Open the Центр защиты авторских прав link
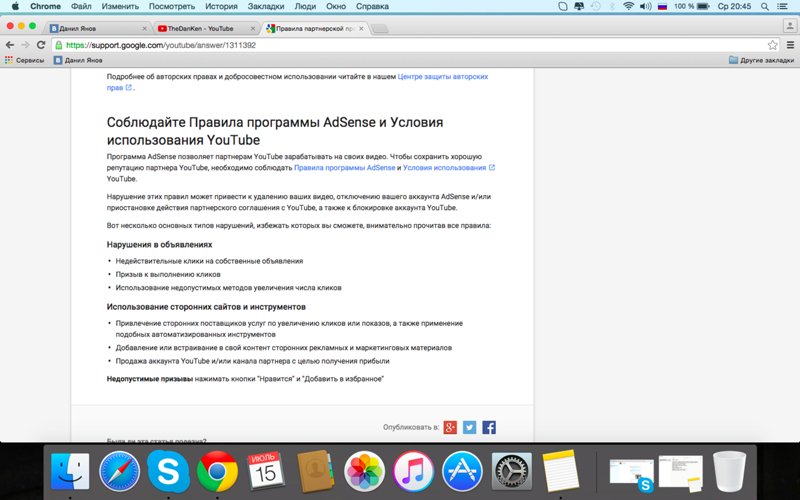 point(297,82)
